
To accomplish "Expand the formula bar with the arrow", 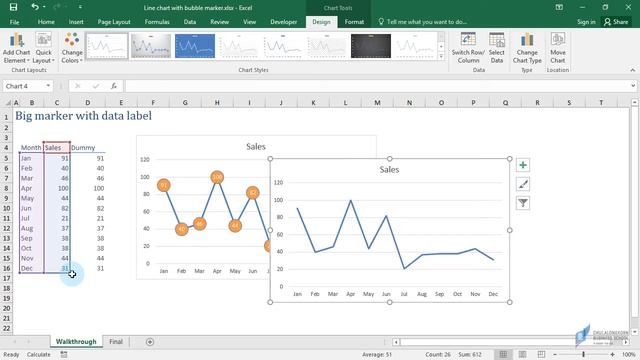I will (633, 86).
